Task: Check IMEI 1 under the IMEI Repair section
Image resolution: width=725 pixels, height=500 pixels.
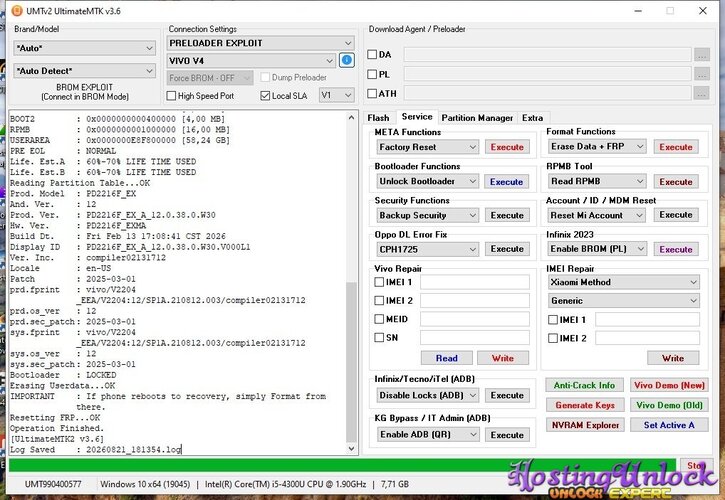Action: tap(553, 319)
